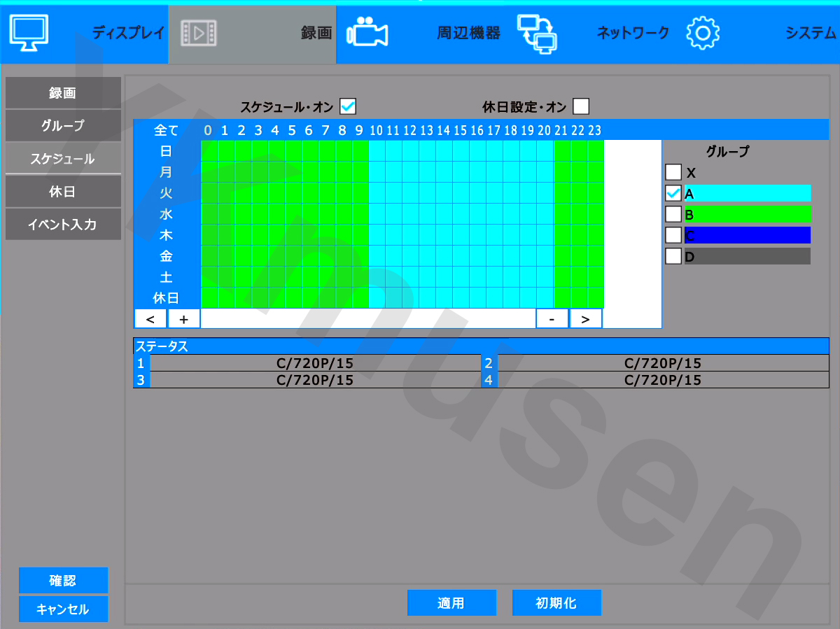Open the ネットワーク tab
Viewport: 840px width, 629px height.
[x=633, y=33]
